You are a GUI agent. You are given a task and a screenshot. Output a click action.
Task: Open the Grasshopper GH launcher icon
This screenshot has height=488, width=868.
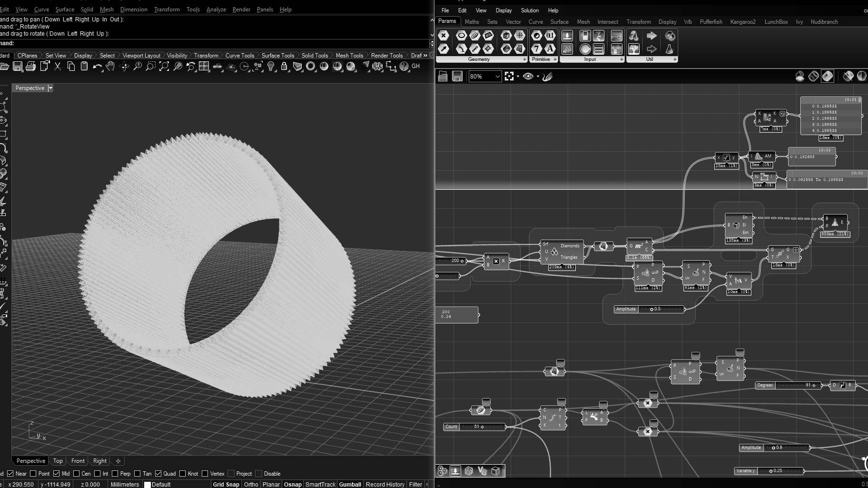click(x=415, y=66)
